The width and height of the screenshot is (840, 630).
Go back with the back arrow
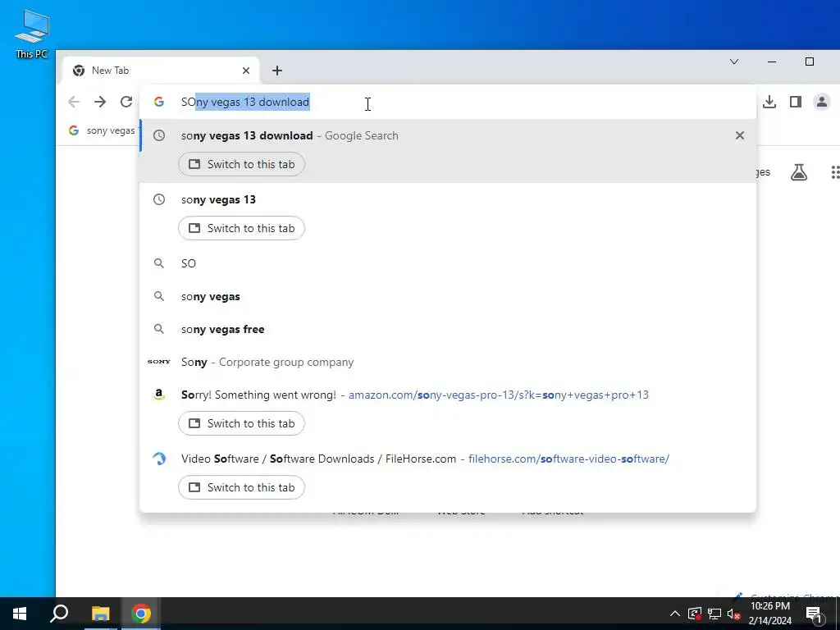pos(73,102)
